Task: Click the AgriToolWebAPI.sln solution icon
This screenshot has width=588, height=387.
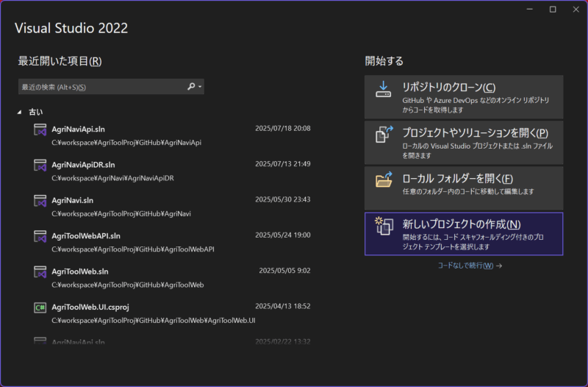Action: [40, 237]
